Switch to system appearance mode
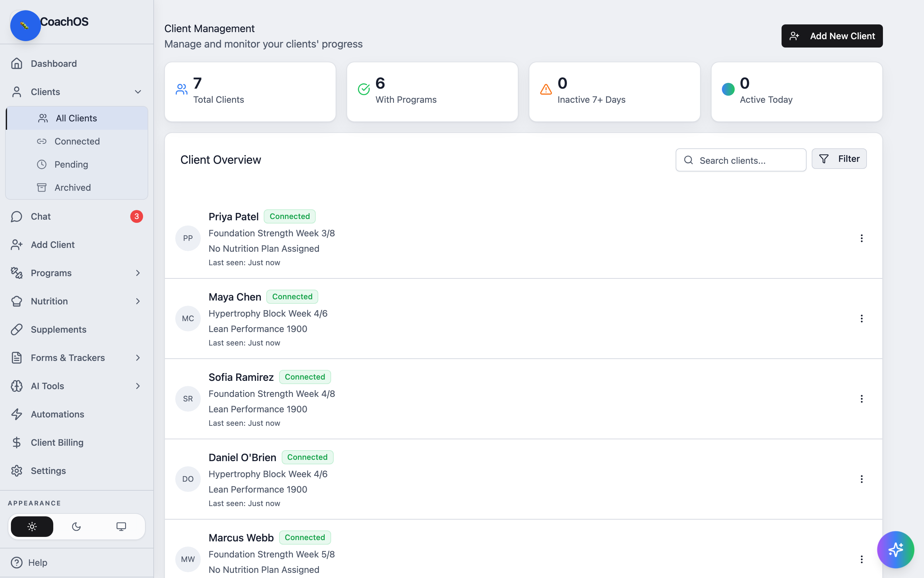The height and width of the screenshot is (578, 924). point(121,527)
